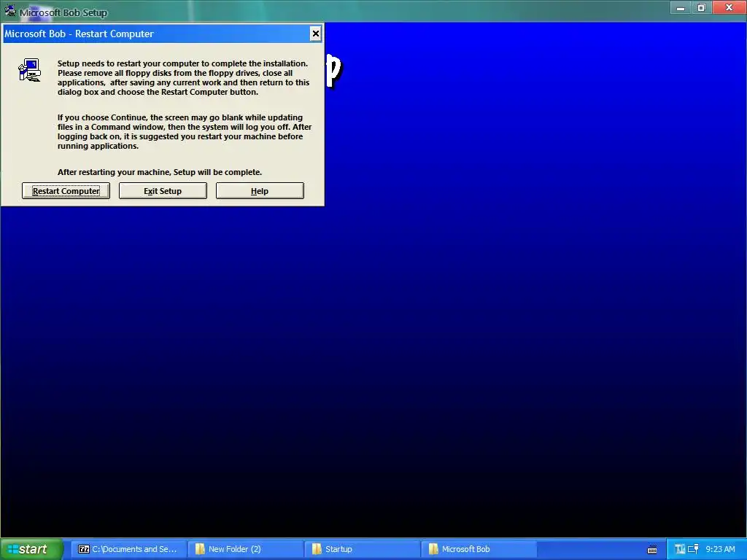Image resolution: width=747 pixels, height=560 pixels.
Task: Click the network monitor tray icon
Action: pos(693,549)
